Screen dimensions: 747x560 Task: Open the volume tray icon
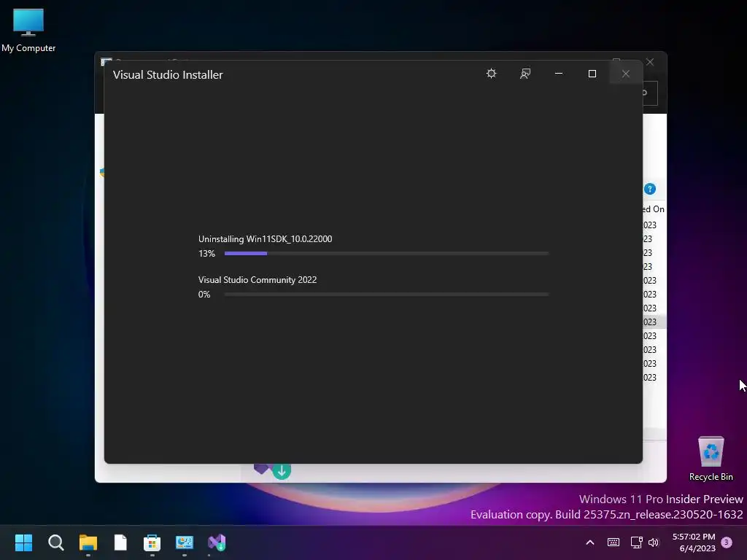click(654, 542)
